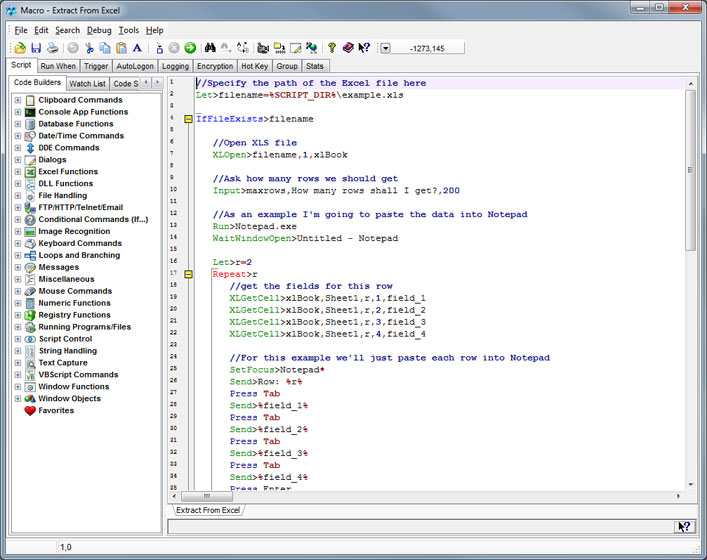This screenshot has width=707, height=560.
Task: Expand the Mouse Commands node
Action: click(18, 291)
